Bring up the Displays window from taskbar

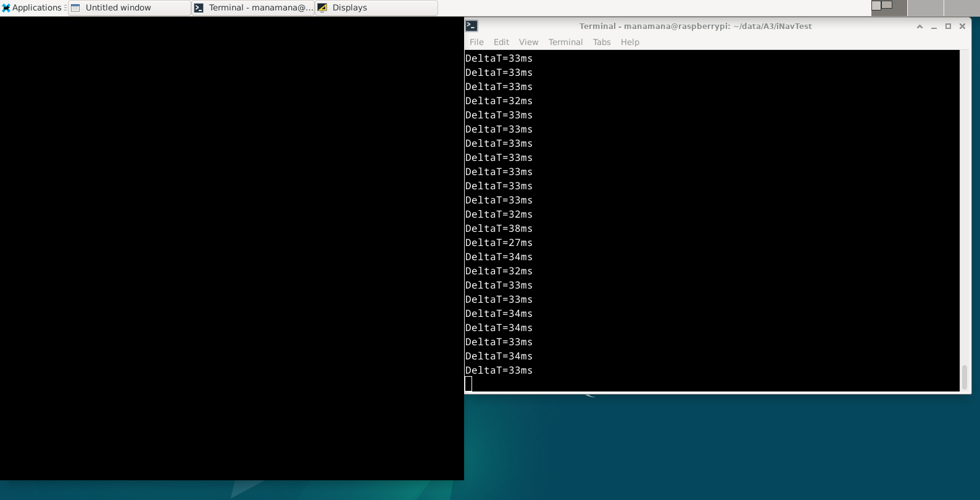point(376,8)
